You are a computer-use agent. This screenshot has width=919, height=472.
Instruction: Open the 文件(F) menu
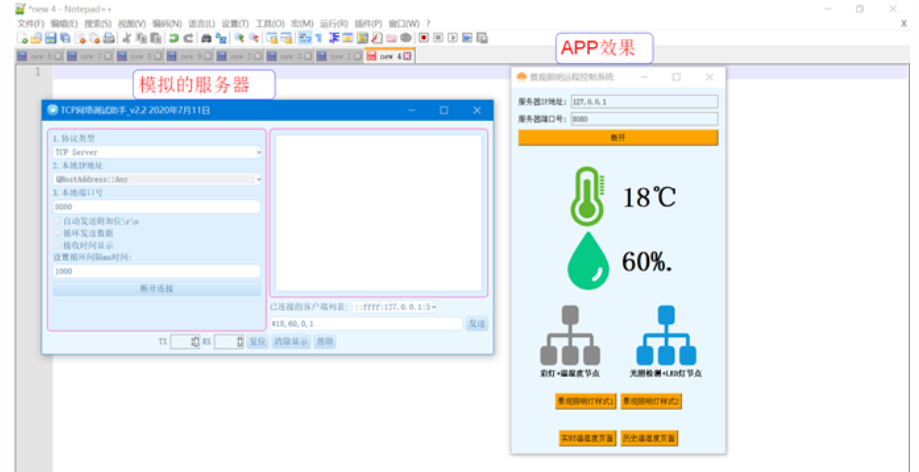coord(30,23)
